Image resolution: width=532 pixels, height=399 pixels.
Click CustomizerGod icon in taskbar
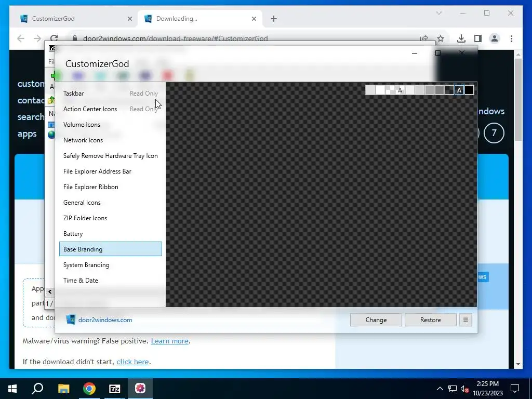(140, 389)
